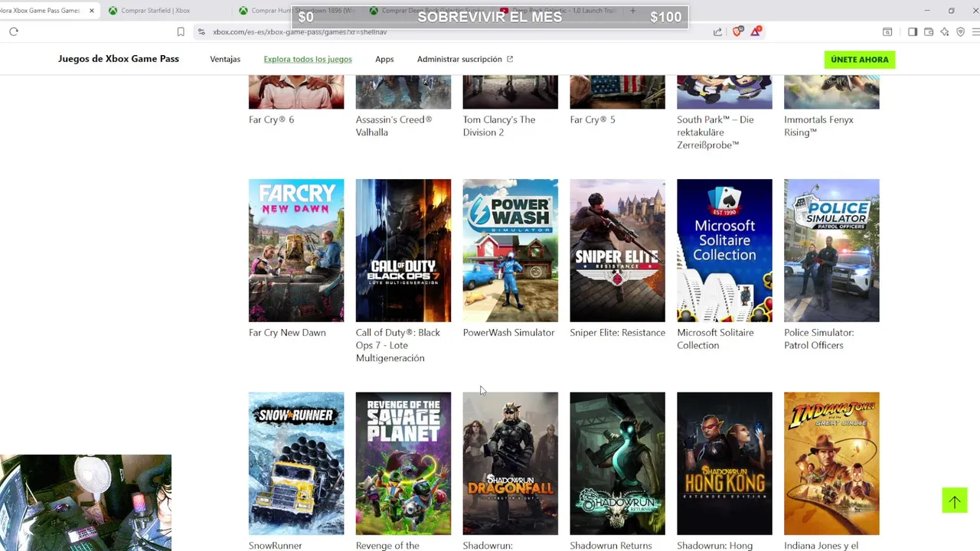Click the Shadowrun Returns title text
The width and height of the screenshot is (980, 551).
611,546
